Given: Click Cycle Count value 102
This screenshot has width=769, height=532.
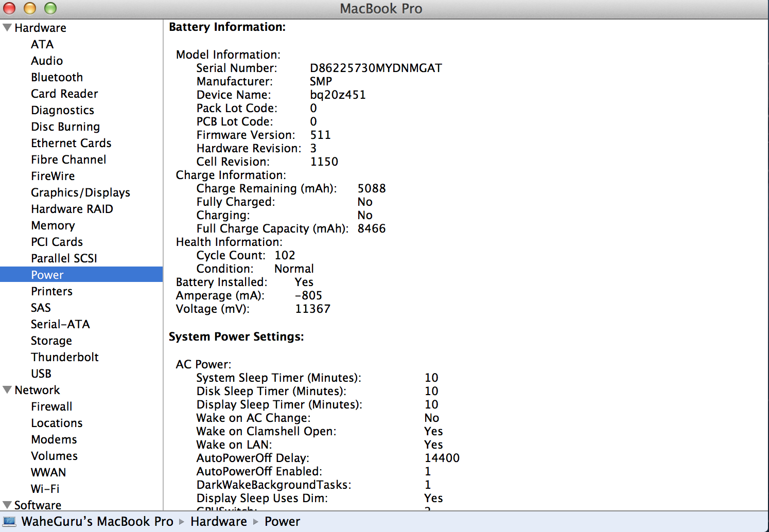Looking at the screenshot, I should (285, 255).
